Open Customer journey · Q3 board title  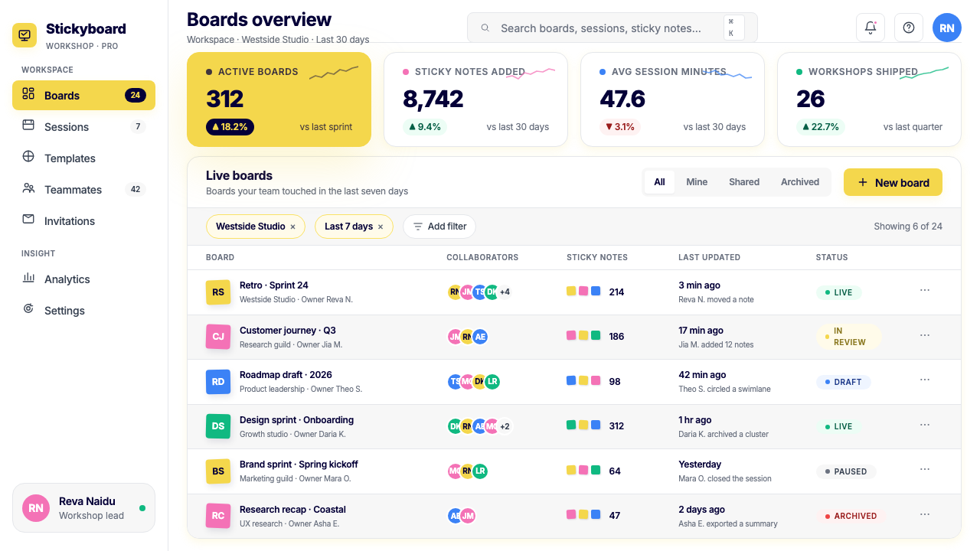tap(288, 331)
